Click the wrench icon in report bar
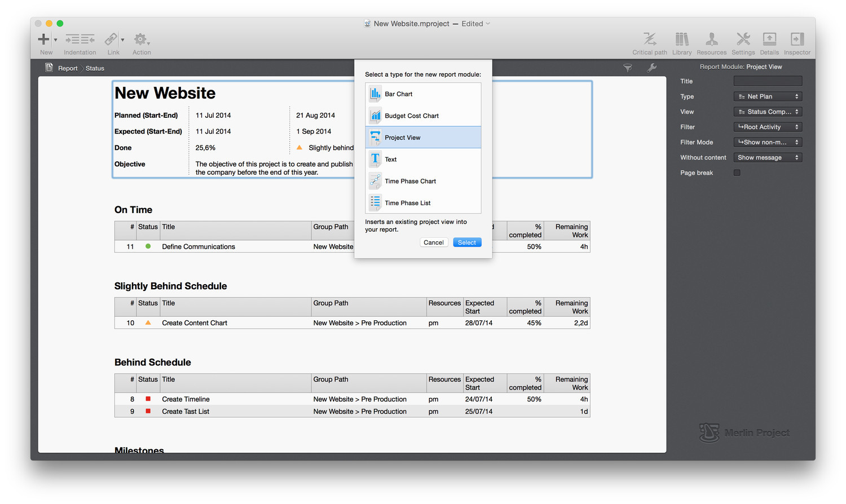 pyautogui.click(x=651, y=68)
